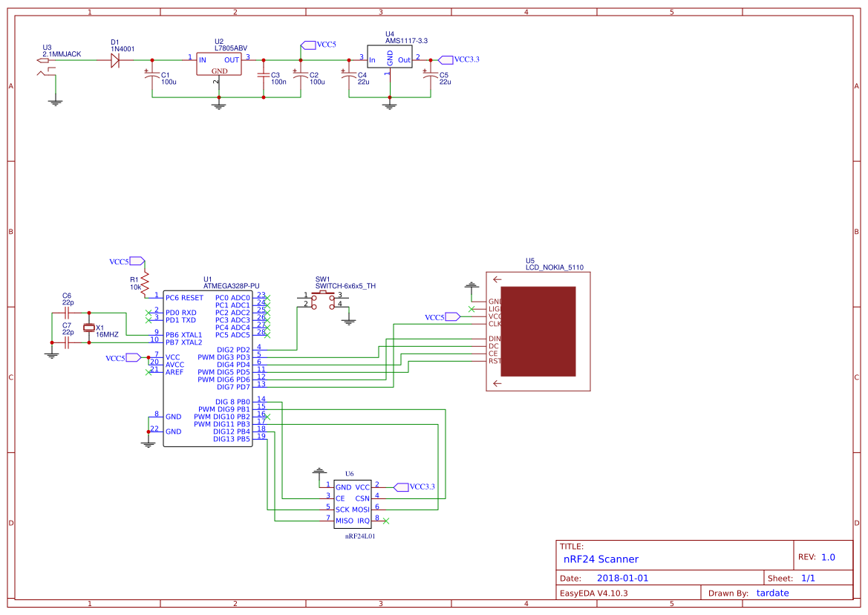This screenshot has width=868, height=615.
Task: Click the C7 22p capacitor symbol
Action: (67, 343)
